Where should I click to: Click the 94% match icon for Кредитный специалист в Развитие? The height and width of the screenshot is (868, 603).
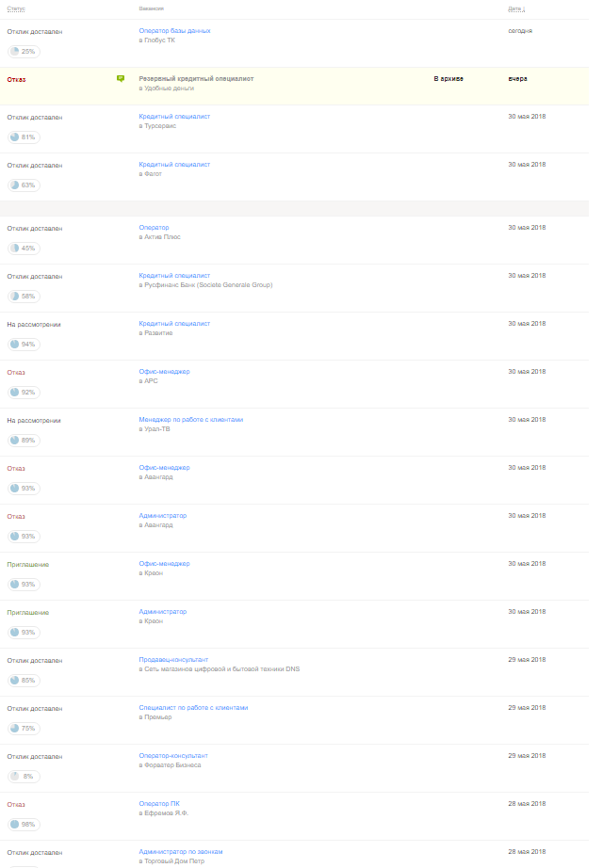[x=21, y=344]
